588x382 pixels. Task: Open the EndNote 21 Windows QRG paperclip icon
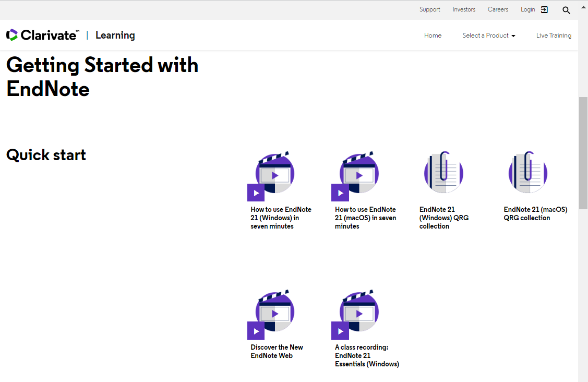coord(443,173)
